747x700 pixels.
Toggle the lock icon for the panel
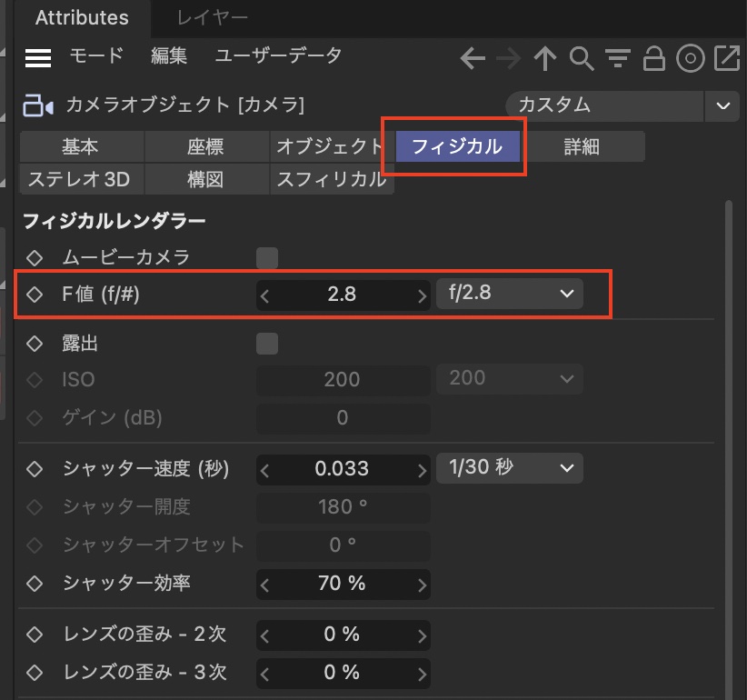(x=653, y=59)
